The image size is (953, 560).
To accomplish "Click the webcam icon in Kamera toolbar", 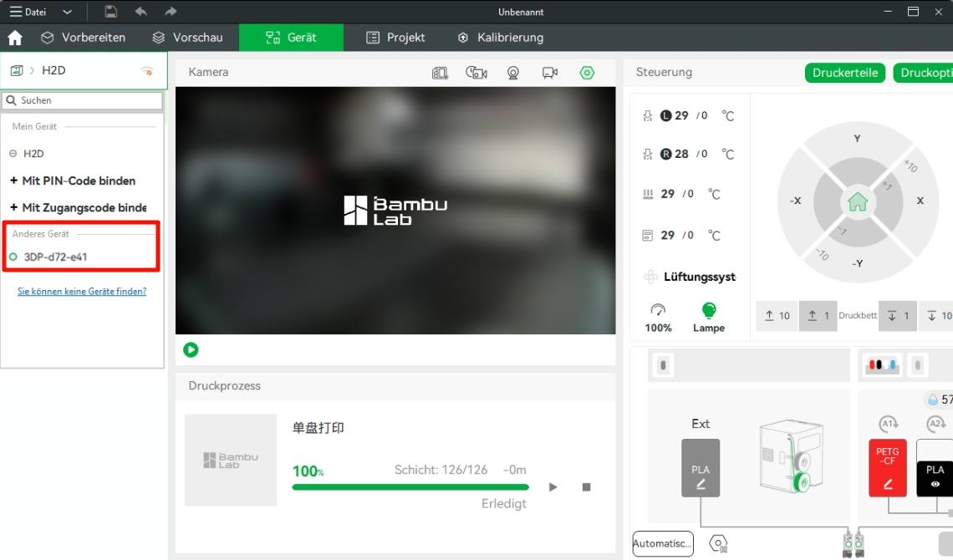I will point(513,73).
